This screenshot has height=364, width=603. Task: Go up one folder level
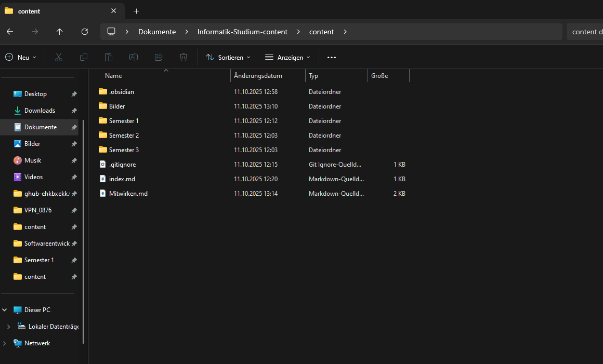click(x=60, y=32)
